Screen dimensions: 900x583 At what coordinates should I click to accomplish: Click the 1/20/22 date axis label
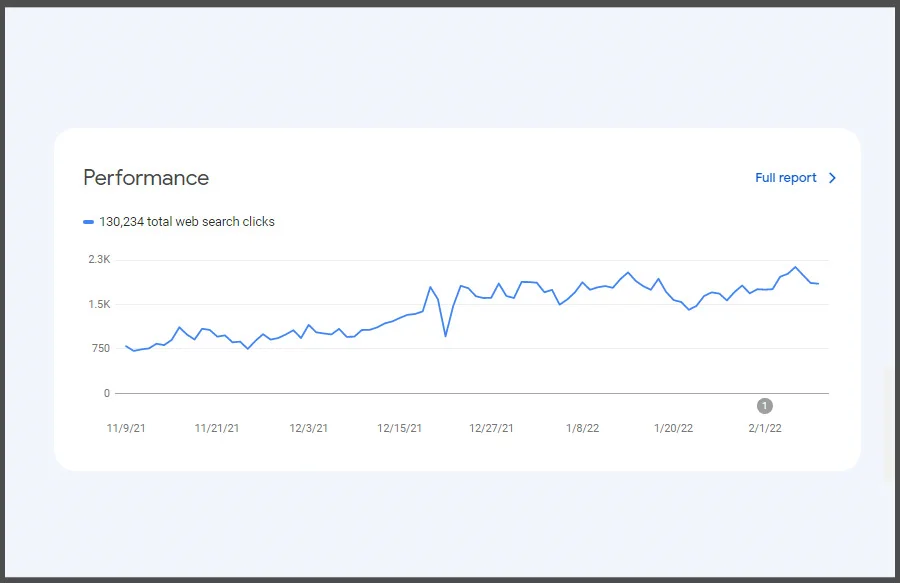673,428
